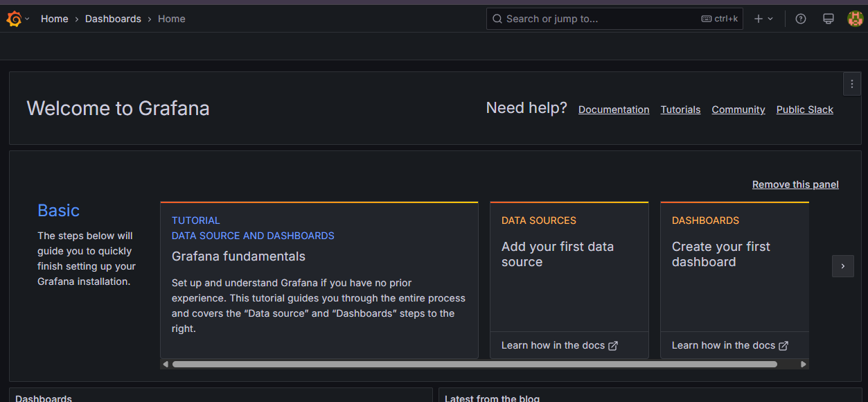Screen dimensions: 868x402
Task: Click external link icon in Dashboards card
Action: [783, 346]
